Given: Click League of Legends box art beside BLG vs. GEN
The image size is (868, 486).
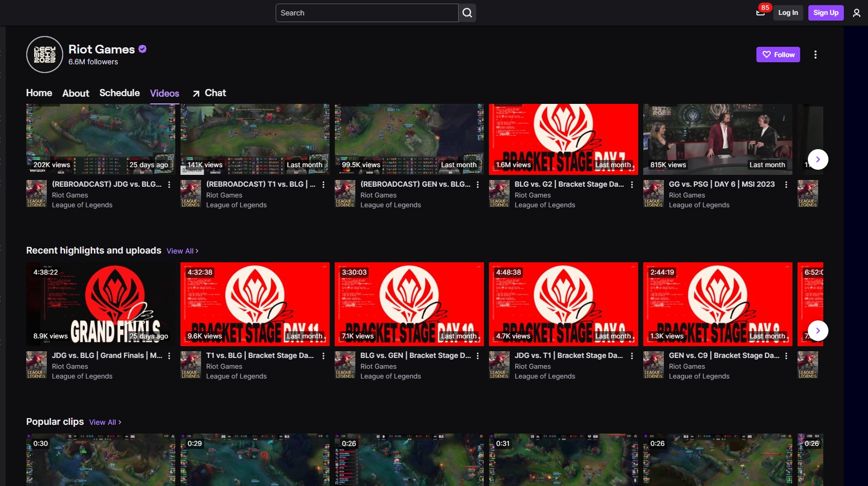Looking at the screenshot, I should coord(345,365).
